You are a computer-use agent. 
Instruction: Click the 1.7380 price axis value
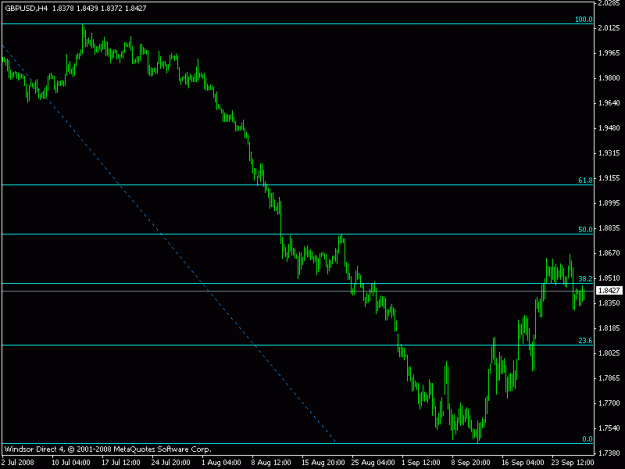coord(609,453)
